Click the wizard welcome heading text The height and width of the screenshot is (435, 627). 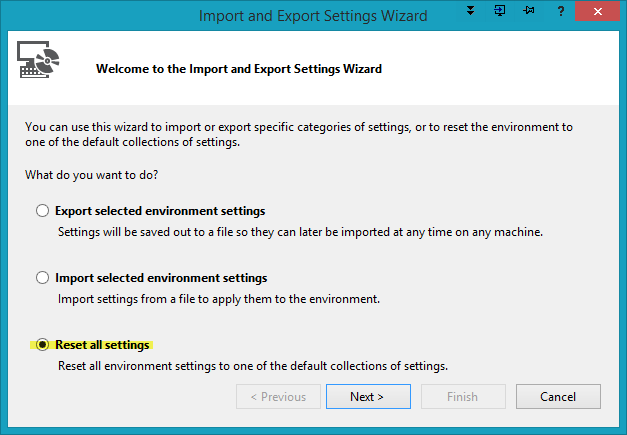(x=238, y=69)
